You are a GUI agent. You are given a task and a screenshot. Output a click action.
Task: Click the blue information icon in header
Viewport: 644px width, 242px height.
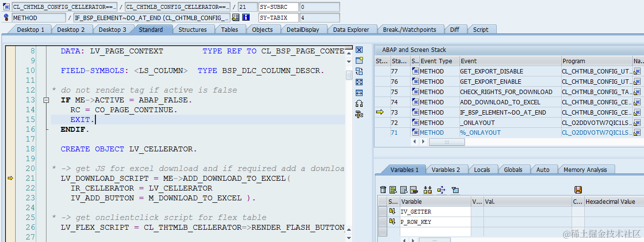click(246, 18)
